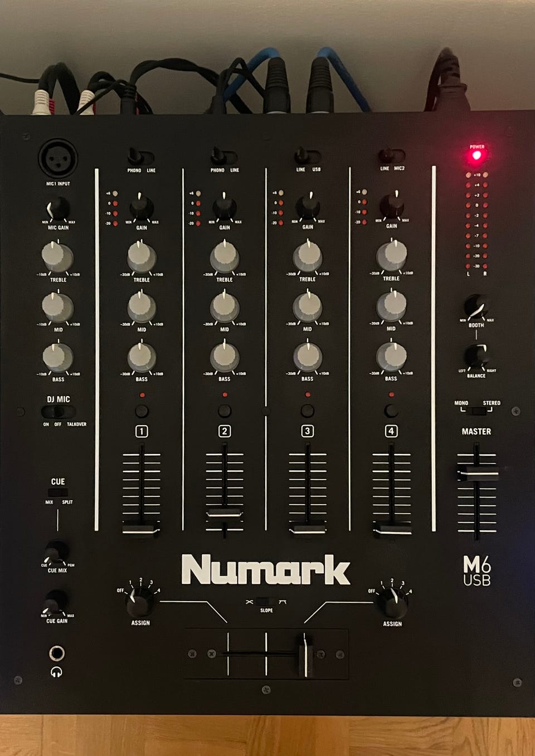Click the mic channel BASS knob
Viewport: 535px width, 756px height.
57,357
